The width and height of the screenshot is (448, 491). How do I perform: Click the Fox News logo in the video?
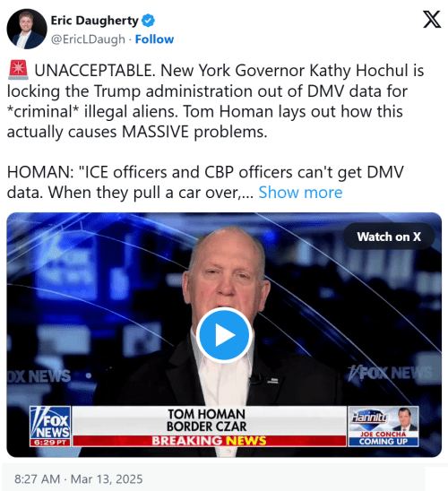pos(50,423)
